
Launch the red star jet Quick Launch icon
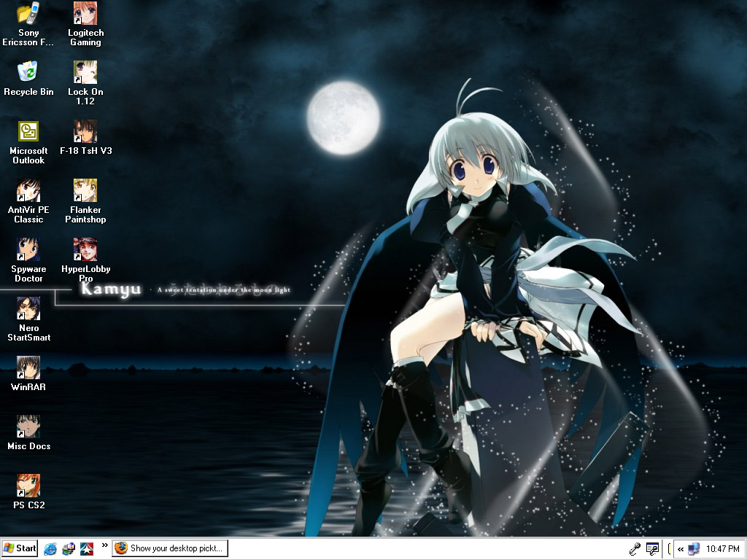point(87,548)
